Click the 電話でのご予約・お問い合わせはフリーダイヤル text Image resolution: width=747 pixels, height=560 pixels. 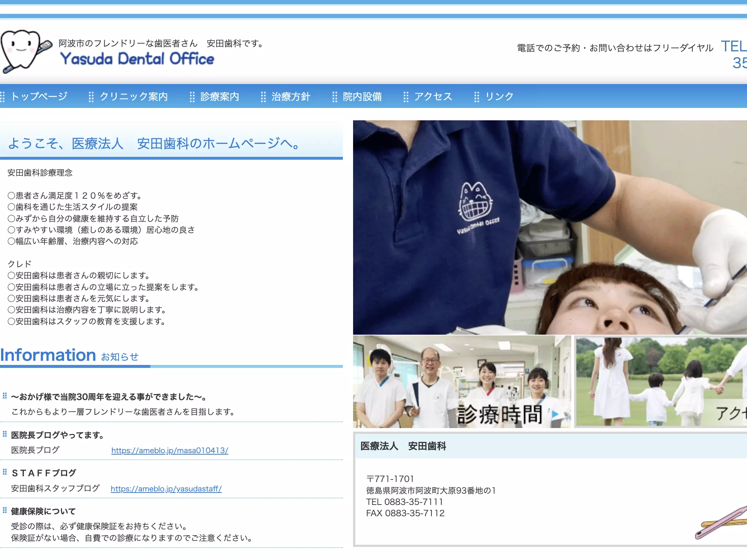tap(615, 48)
